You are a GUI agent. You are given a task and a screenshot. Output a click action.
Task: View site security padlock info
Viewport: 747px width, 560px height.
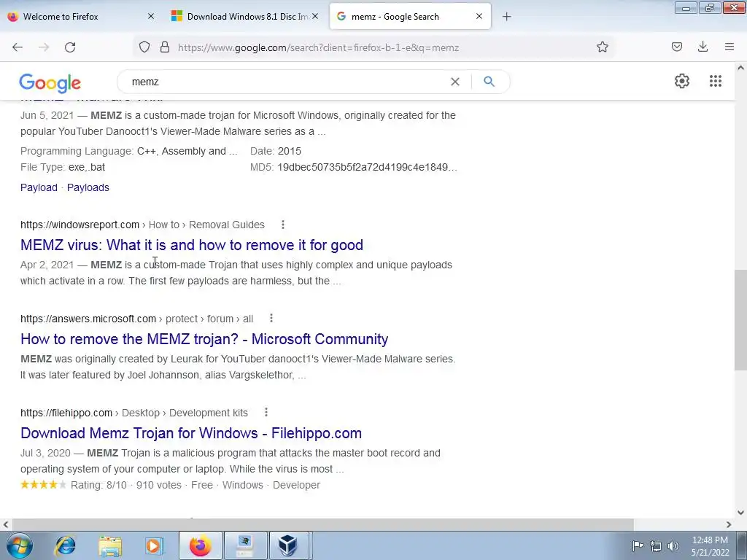[x=165, y=47]
